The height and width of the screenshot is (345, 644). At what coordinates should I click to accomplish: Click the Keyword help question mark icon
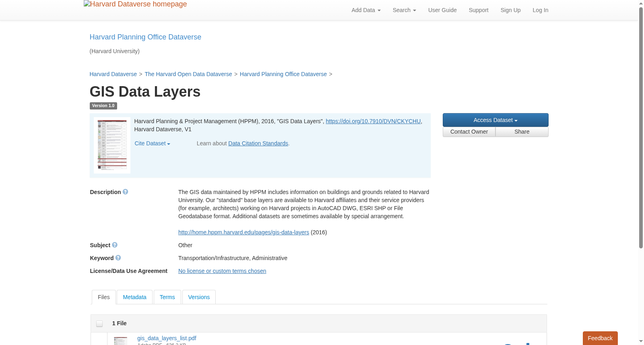pyautogui.click(x=118, y=258)
